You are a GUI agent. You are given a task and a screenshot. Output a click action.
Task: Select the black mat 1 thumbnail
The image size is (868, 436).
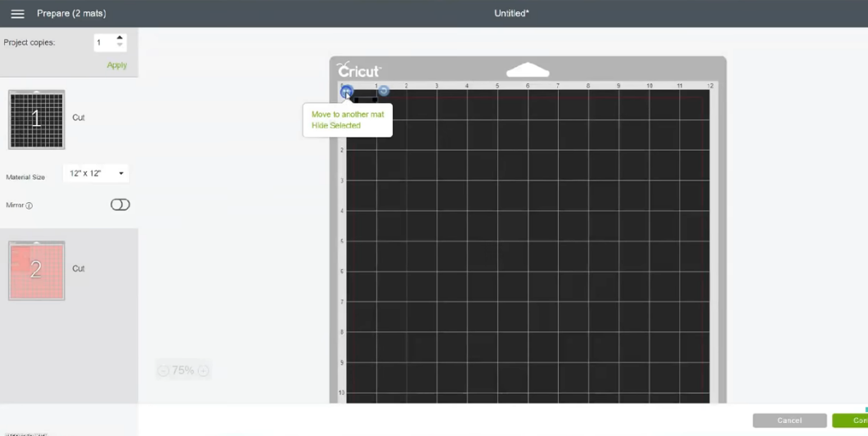37,119
